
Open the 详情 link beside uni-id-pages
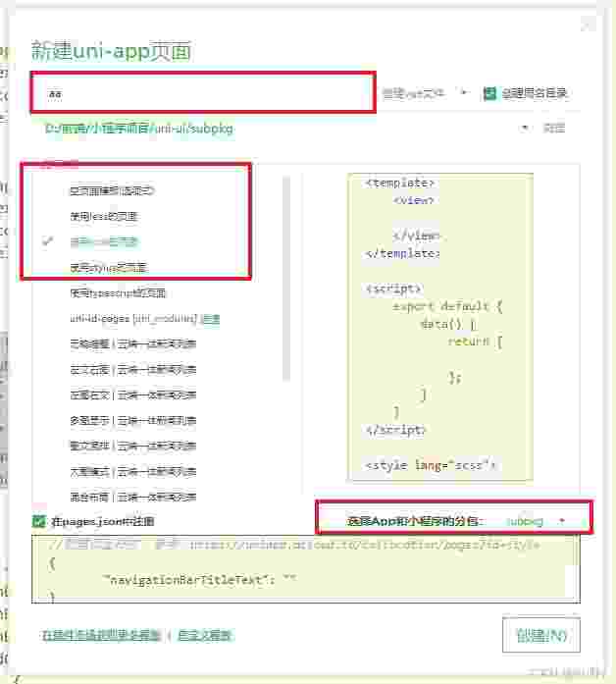point(211,319)
